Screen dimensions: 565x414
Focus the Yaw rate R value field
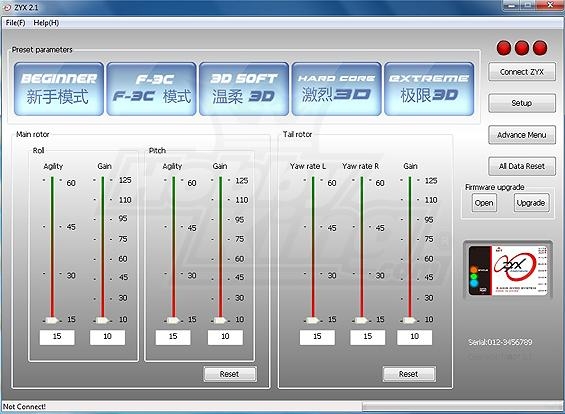368,337
